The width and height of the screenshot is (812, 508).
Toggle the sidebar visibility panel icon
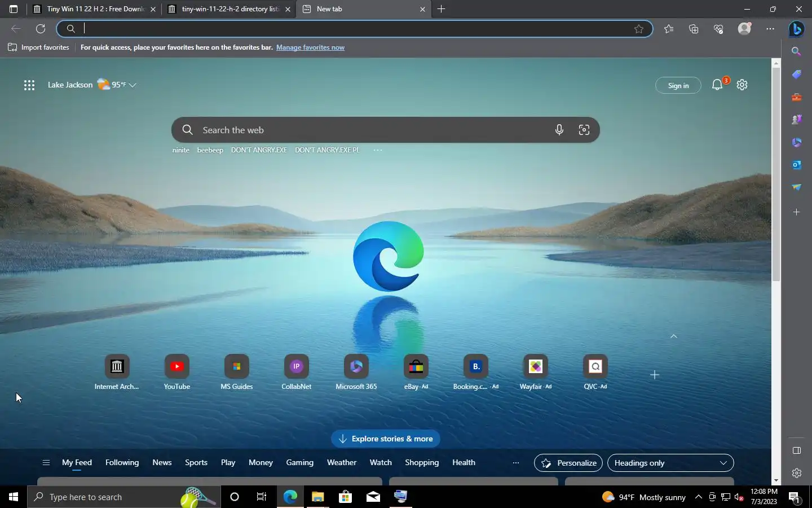point(796,450)
